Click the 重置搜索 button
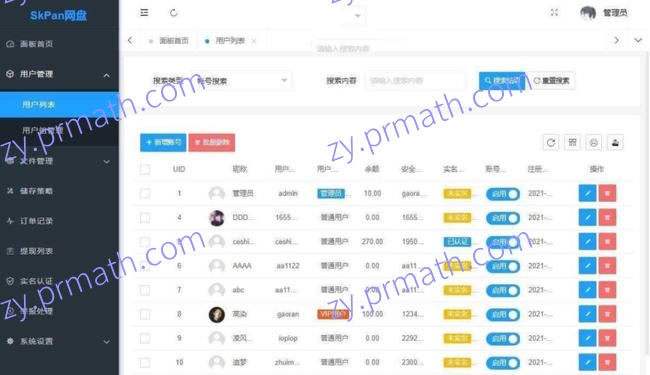 point(552,81)
